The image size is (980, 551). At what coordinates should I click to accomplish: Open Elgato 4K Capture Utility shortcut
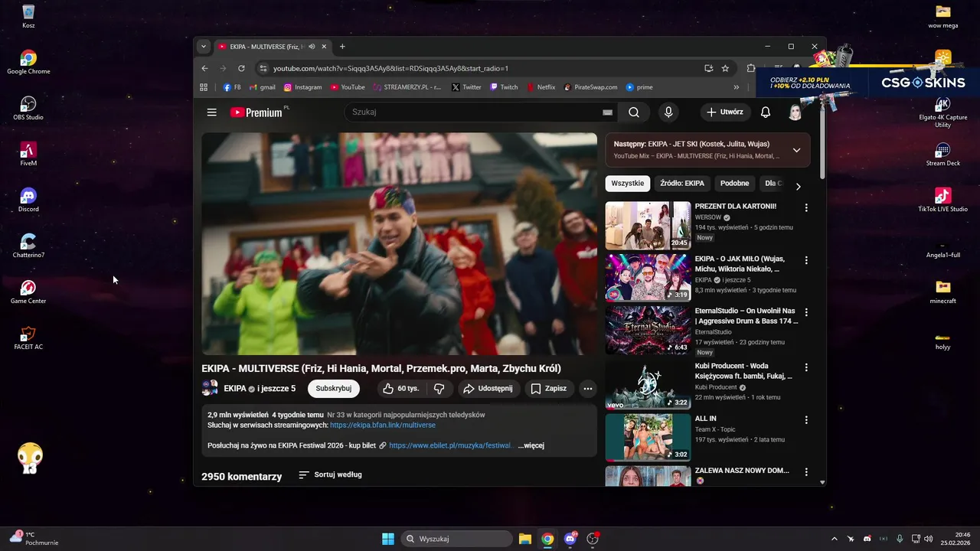coord(942,112)
